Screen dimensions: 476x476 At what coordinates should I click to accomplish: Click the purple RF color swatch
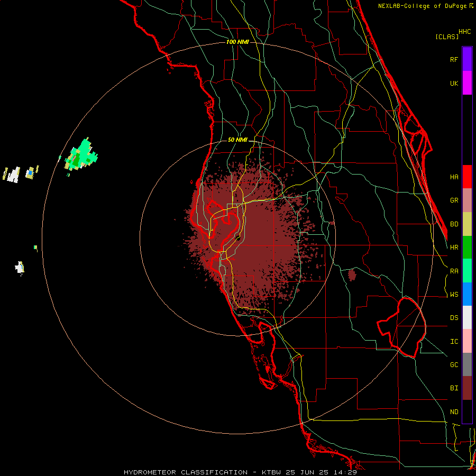[x=467, y=59]
